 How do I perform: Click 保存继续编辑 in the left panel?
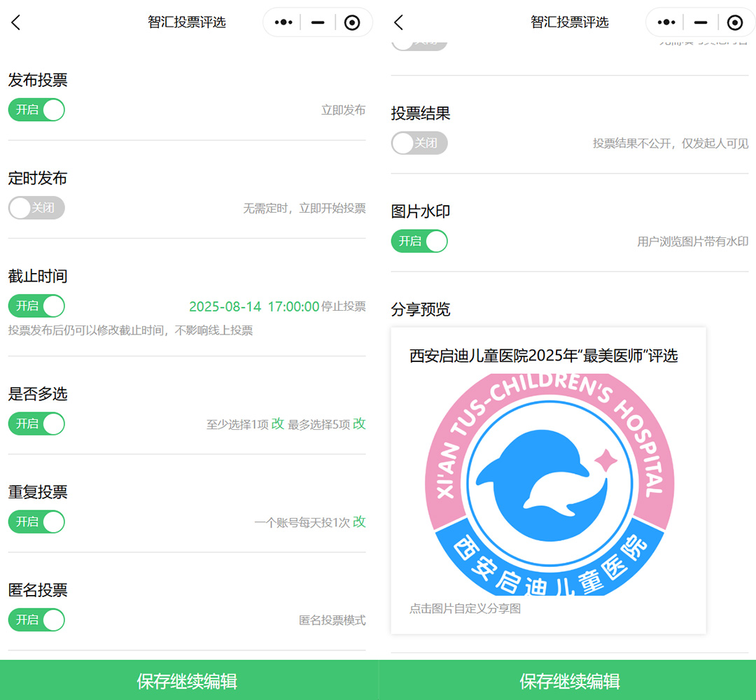coord(187,680)
